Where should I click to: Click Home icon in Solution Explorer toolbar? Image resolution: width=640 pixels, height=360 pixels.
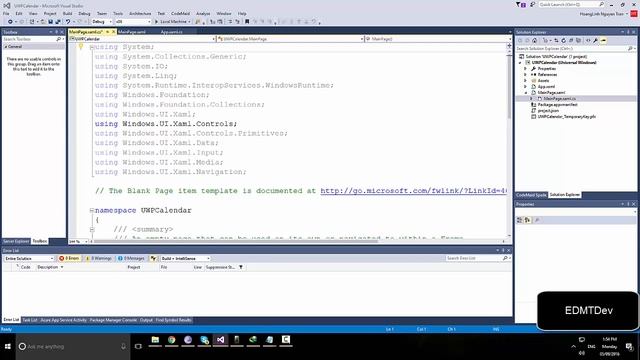(534, 40)
